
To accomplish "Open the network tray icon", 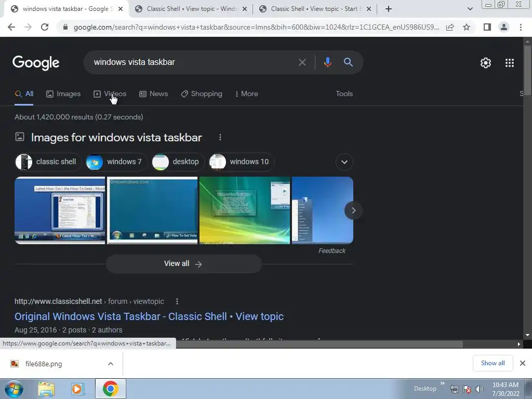I will point(454,390).
